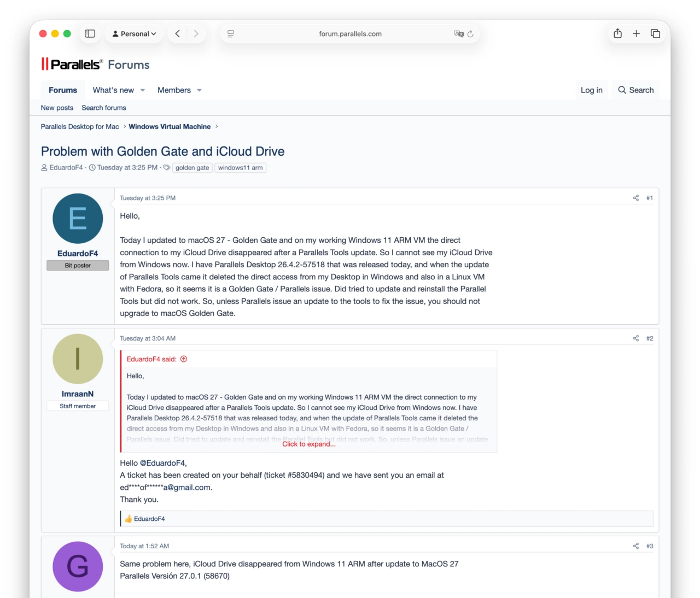Click the up-arrow icon beside 'EduardoF4 said:'
Viewport: 700px width, 598px height.
(184, 359)
